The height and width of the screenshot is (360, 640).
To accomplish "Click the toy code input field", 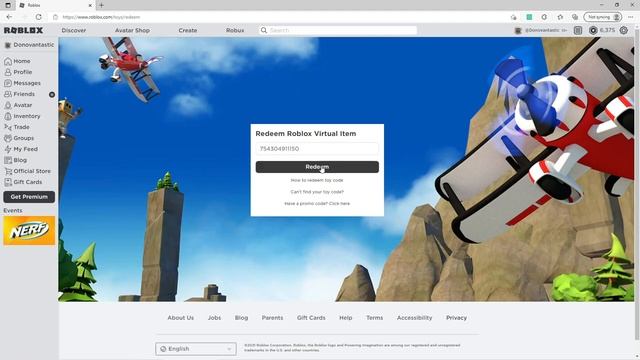I will [x=317, y=149].
